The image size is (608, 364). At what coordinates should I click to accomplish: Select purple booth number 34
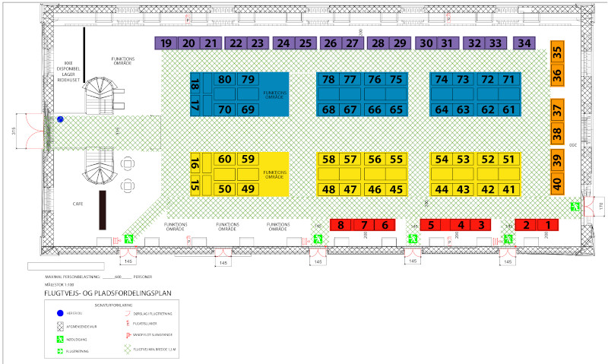(x=524, y=44)
